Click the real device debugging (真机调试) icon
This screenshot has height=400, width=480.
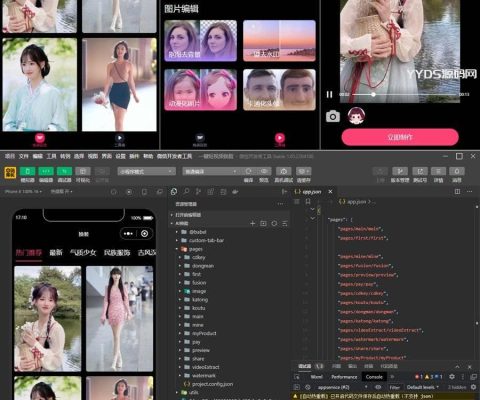click(x=284, y=171)
